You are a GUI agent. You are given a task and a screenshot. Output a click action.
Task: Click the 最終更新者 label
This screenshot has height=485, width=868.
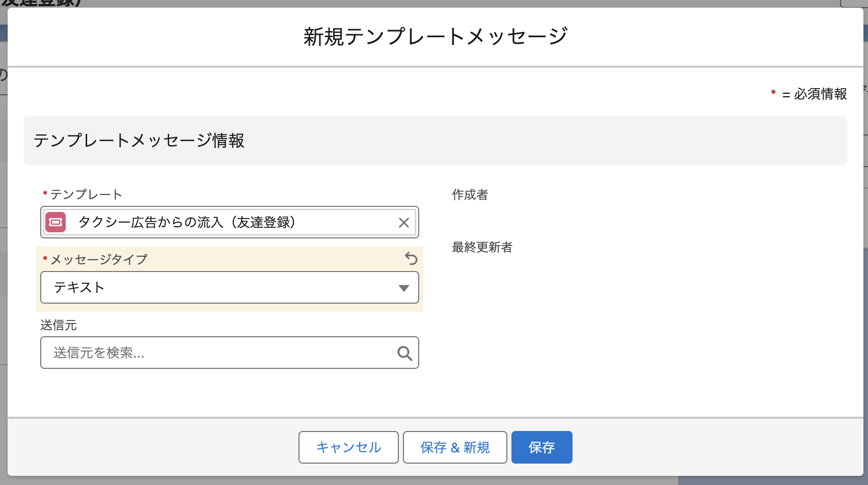482,247
